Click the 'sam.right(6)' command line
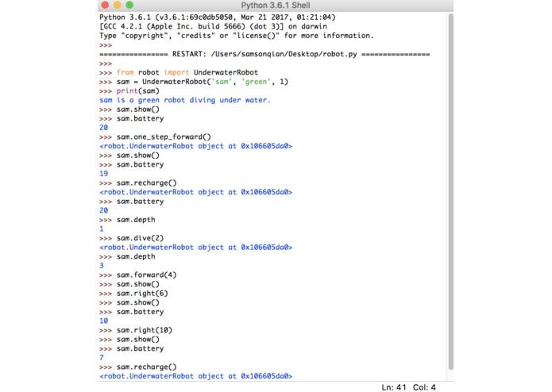Image resolution: width=552 pixels, height=392 pixels. pyautogui.click(x=142, y=294)
